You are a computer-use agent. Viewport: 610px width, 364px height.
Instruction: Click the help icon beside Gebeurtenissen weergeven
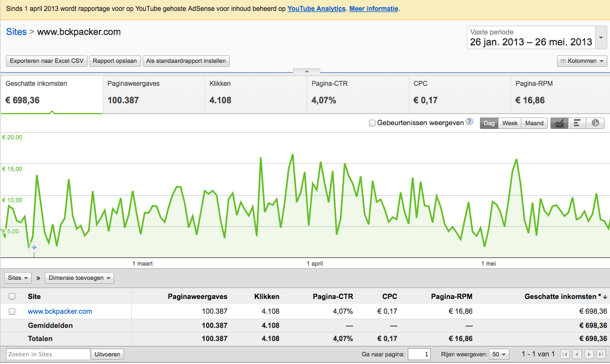click(x=470, y=121)
